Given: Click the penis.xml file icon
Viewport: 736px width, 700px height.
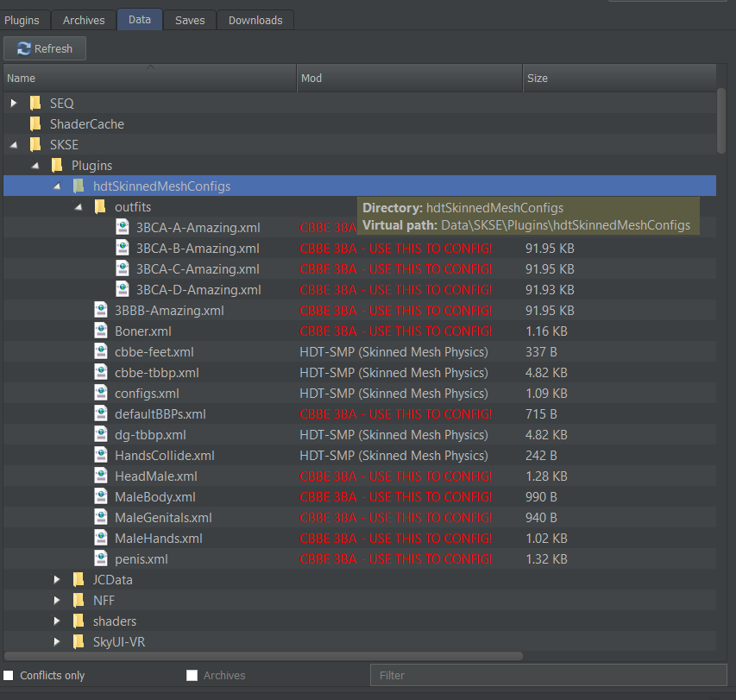Looking at the screenshot, I should (101, 558).
